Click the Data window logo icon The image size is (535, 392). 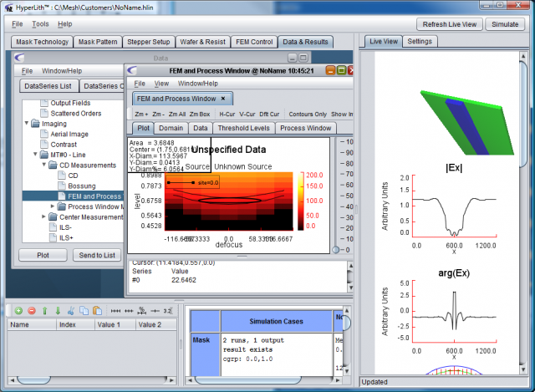(20, 58)
